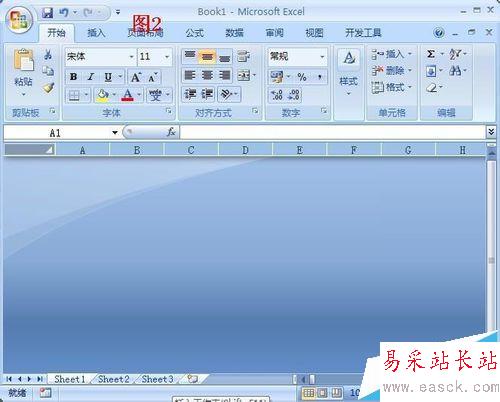This screenshot has width=500, height=402.
Task: Apply fill color bucket
Action: point(102,95)
